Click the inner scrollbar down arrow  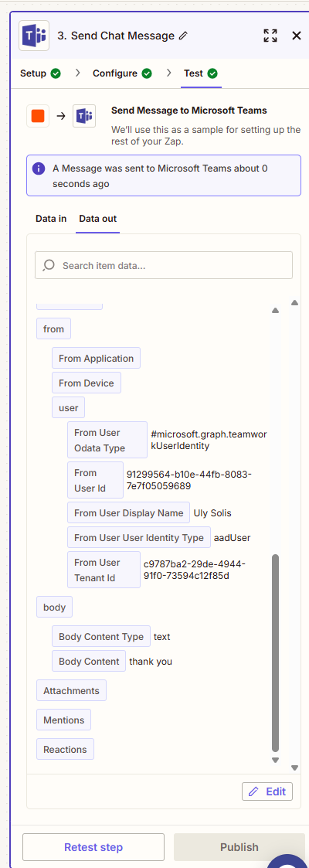[275, 760]
